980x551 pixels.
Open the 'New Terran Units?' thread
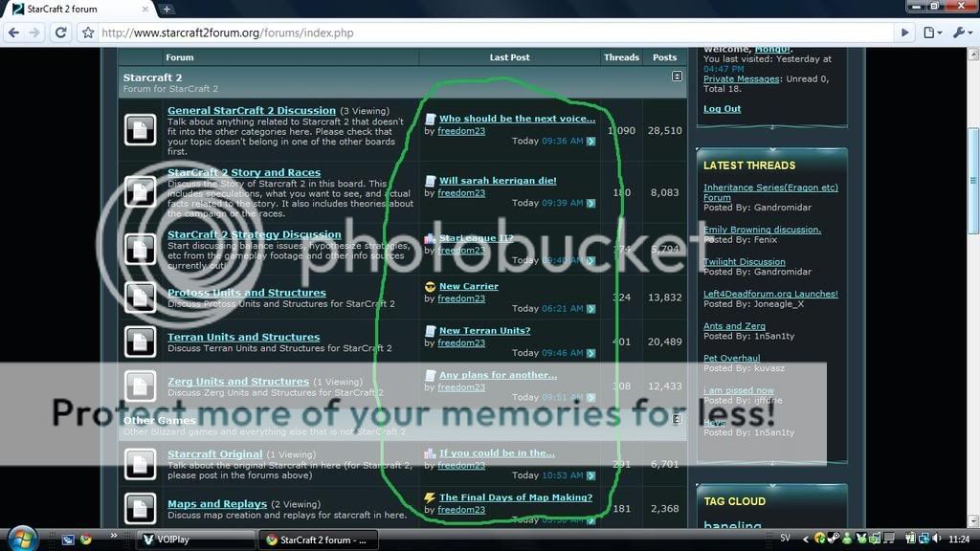pyautogui.click(x=484, y=330)
